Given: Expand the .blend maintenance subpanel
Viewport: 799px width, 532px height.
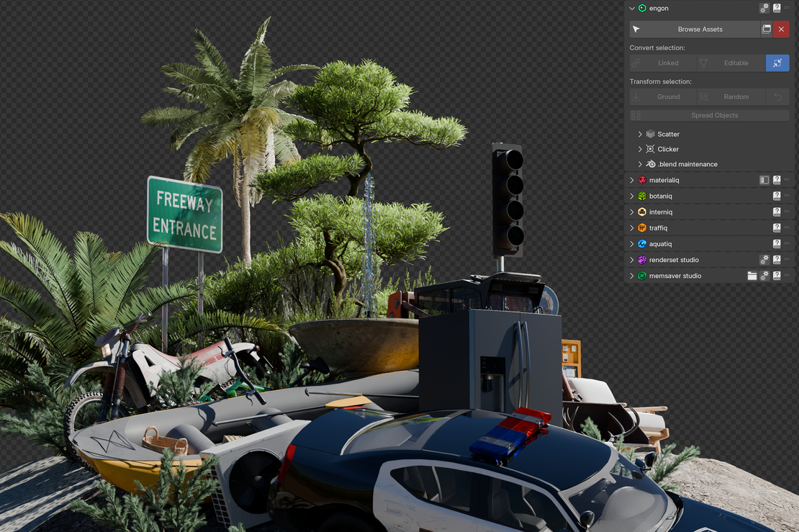Looking at the screenshot, I should [640, 164].
